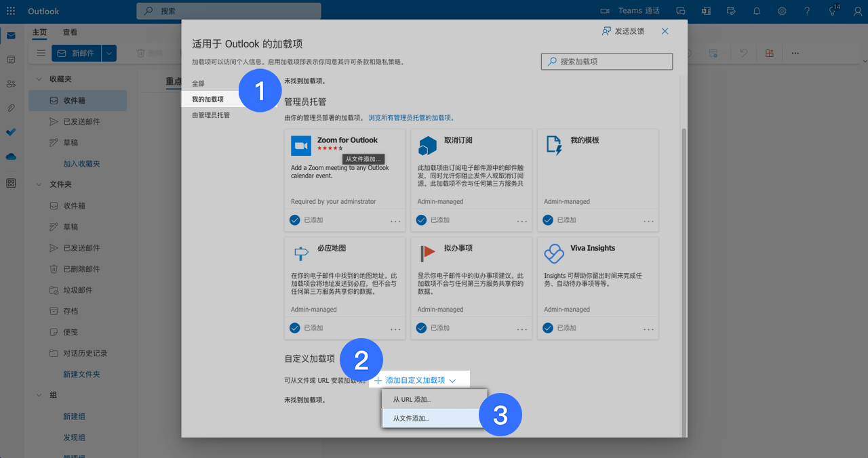The height and width of the screenshot is (458, 868).
Task: Open the Help question mark
Action: [807, 11]
